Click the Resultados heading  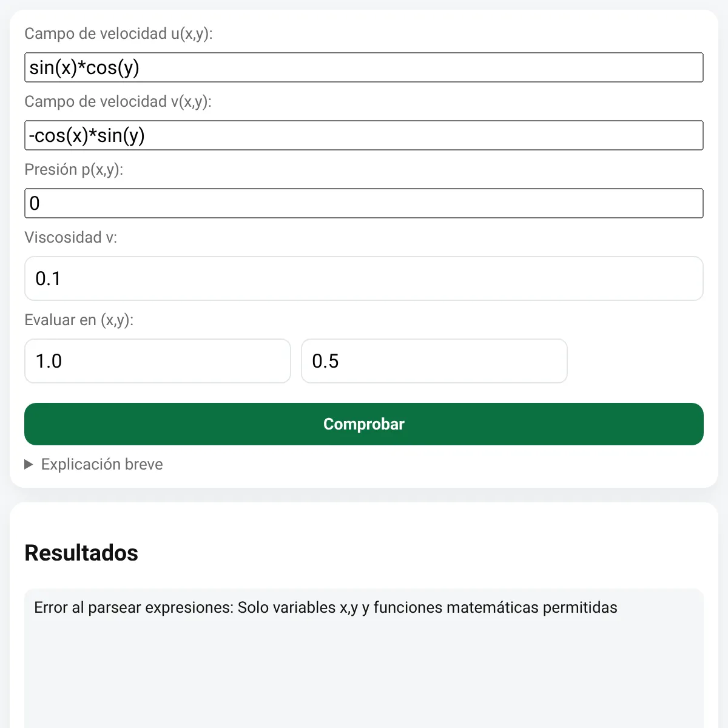(81, 553)
